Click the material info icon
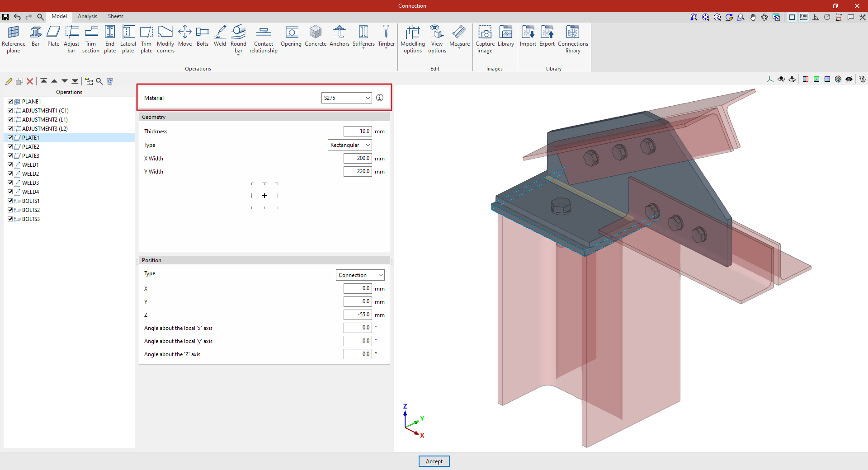Viewport: 868px width, 470px height. [x=380, y=98]
